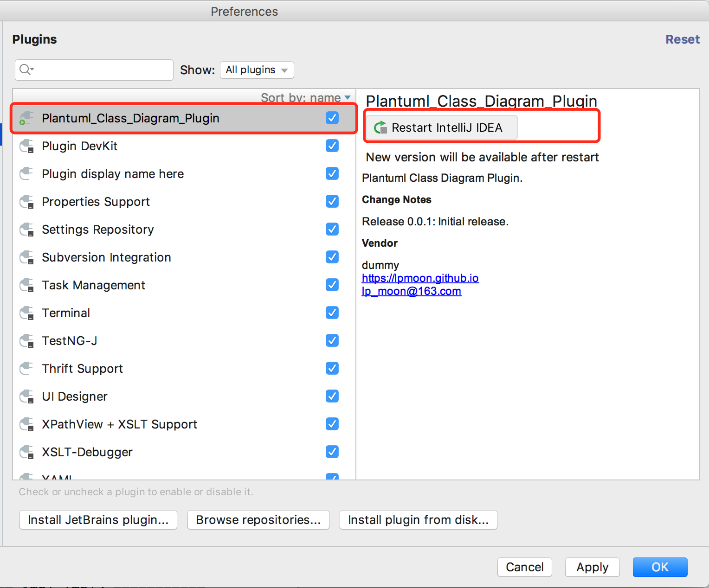Select the Settings Repository row
This screenshot has height=588, width=709.
184,230
